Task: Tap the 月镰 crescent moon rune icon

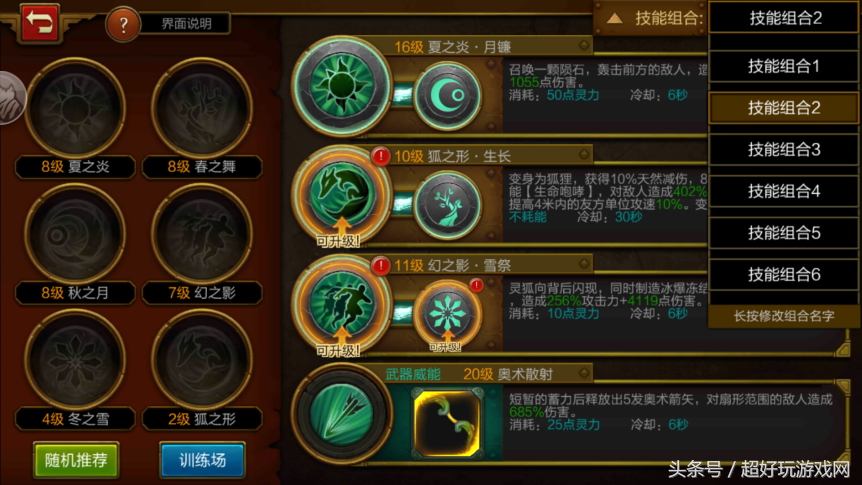Action: (x=447, y=96)
